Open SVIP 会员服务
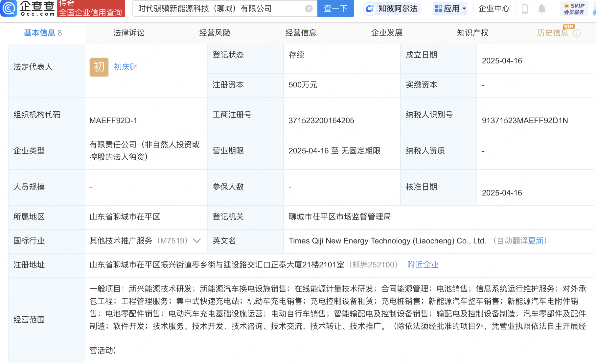The height and width of the screenshot is (364, 596). tap(574, 9)
